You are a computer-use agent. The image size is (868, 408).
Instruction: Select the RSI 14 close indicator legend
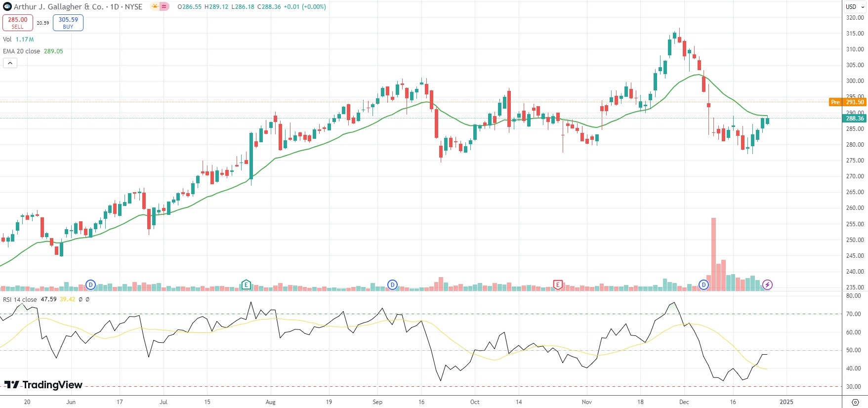click(x=20, y=299)
